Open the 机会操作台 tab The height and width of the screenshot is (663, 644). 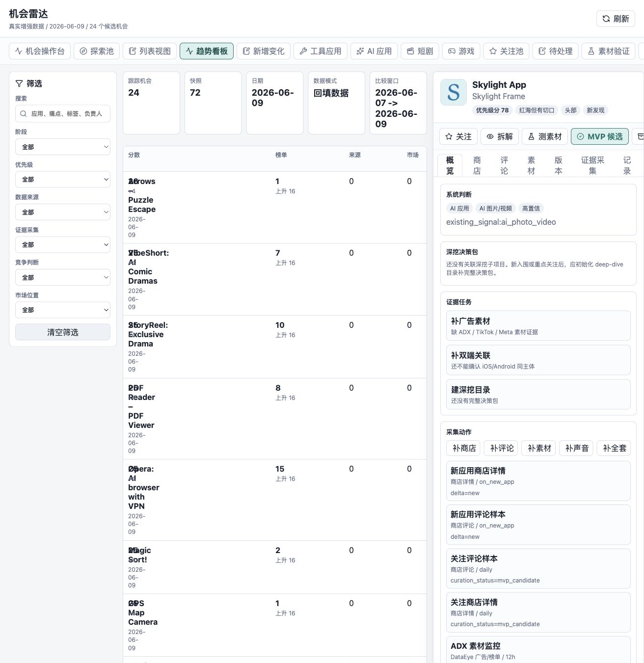click(40, 51)
